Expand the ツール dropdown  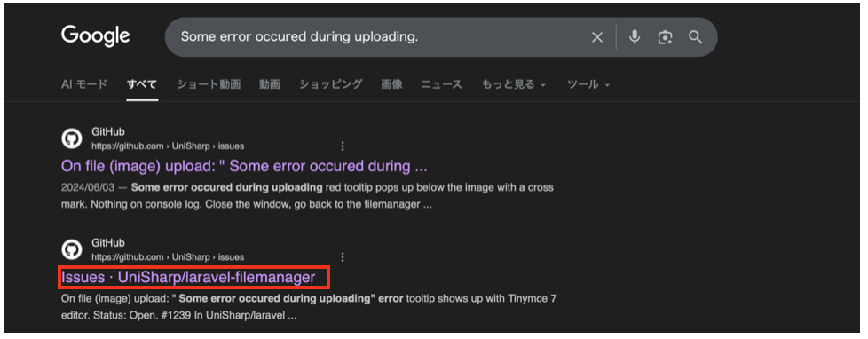[588, 85]
